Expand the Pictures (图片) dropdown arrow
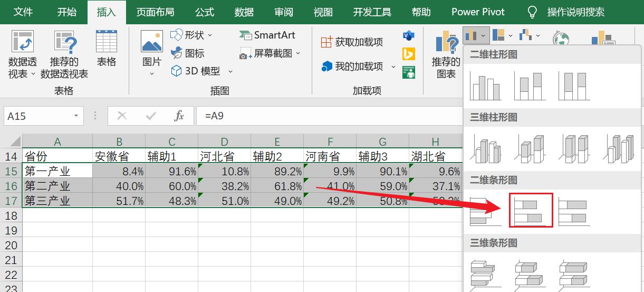644x292 pixels. (152, 74)
